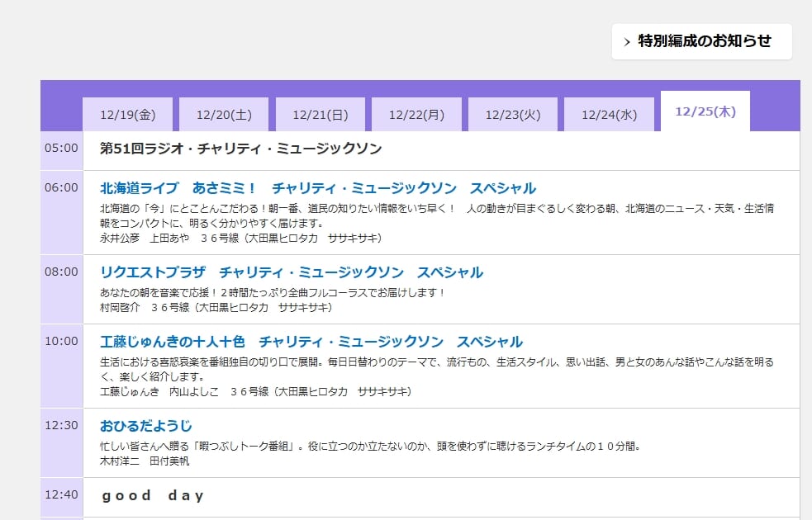
Task: Open the 北海道ライブ あさミミ! program link
Action: click(x=317, y=187)
